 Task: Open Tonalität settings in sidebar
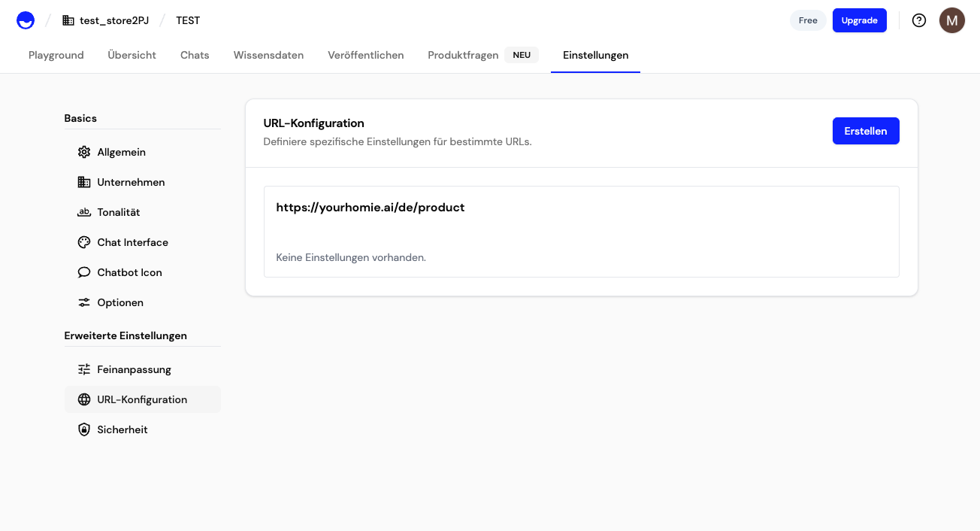click(x=84, y=212)
